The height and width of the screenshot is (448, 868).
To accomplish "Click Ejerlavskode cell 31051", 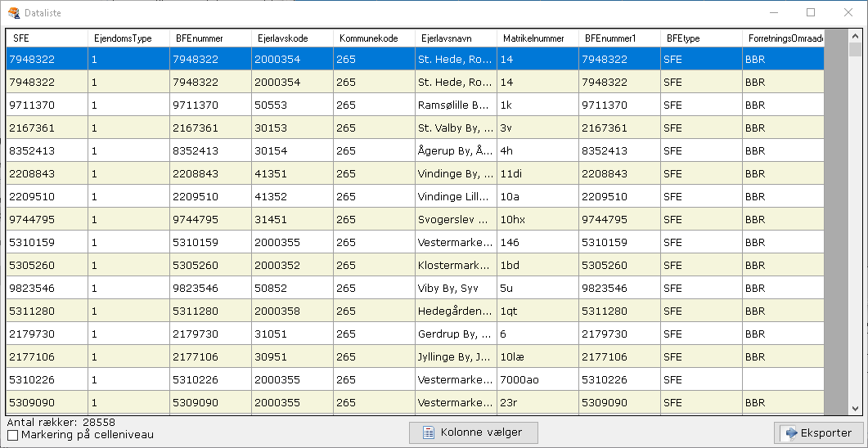I will point(291,334).
